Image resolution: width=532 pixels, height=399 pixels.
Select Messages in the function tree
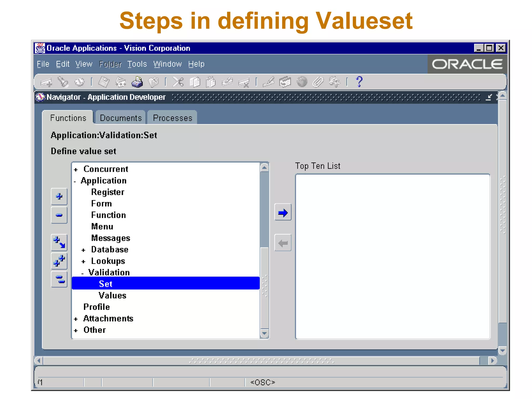(x=110, y=238)
